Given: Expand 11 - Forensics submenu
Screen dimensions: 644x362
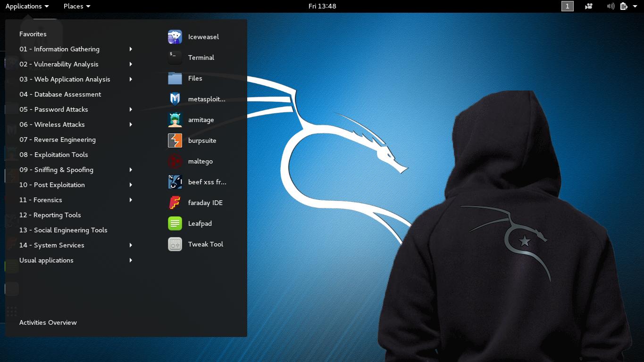Looking at the screenshot, I should pos(76,200).
